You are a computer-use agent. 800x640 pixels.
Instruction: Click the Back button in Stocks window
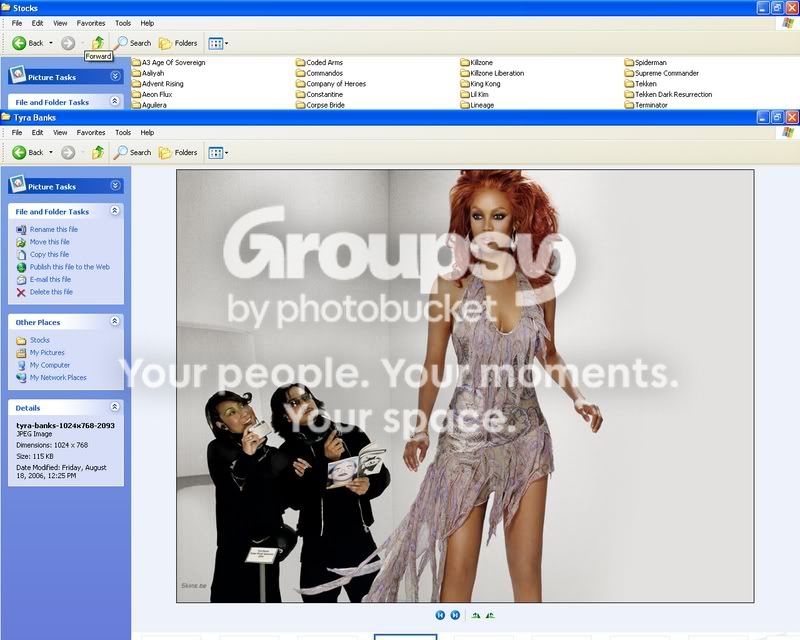pos(28,43)
